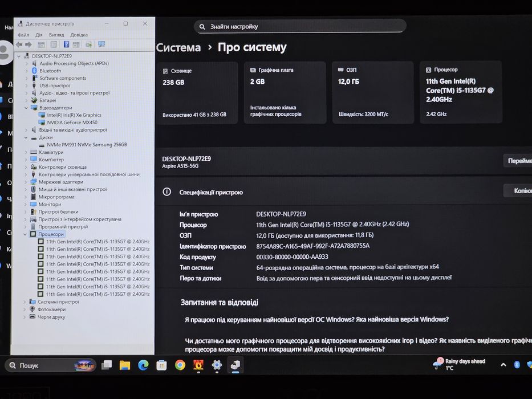
Task: Select the Audio Processing Objects (APOs) category
Action: 74,63
